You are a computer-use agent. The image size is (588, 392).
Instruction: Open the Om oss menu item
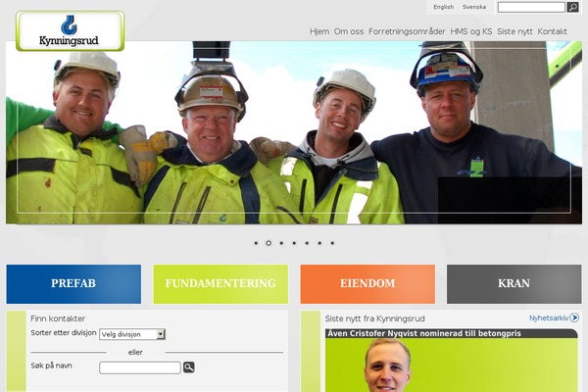(x=349, y=31)
